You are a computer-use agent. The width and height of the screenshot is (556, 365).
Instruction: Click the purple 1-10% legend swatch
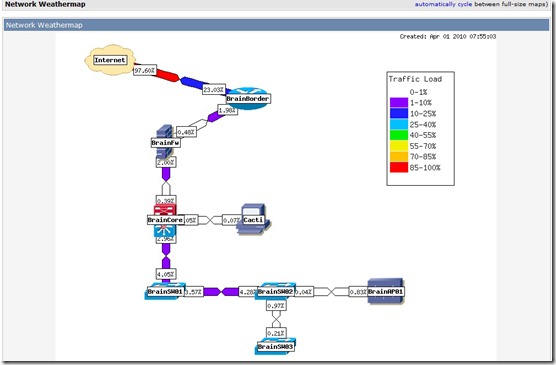point(399,103)
